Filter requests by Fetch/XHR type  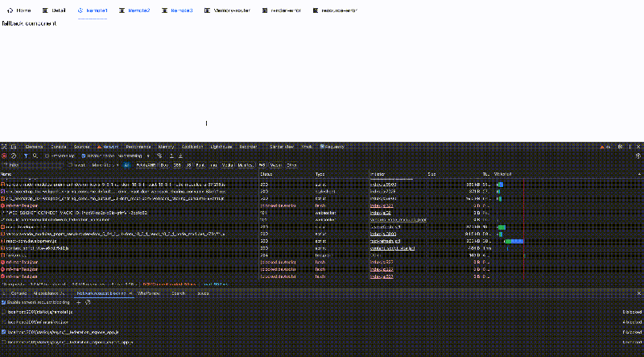tap(146, 165)
